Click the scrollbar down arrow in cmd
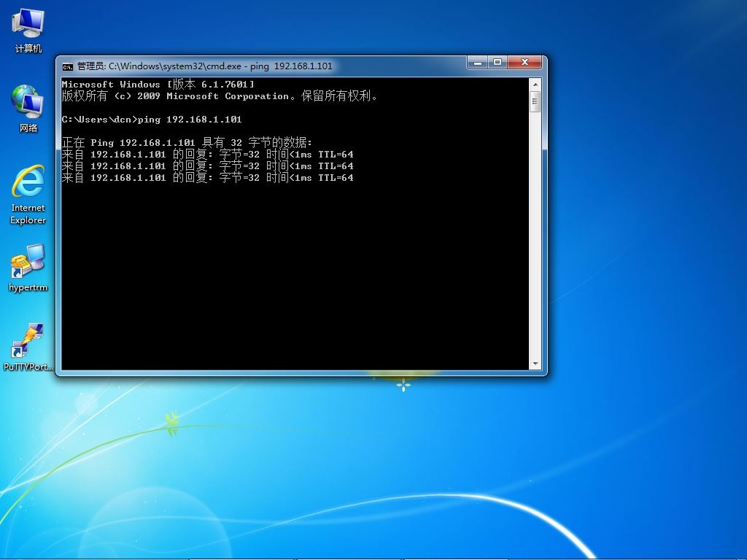The width and height of the screenshot is (747, 560). 535,364
